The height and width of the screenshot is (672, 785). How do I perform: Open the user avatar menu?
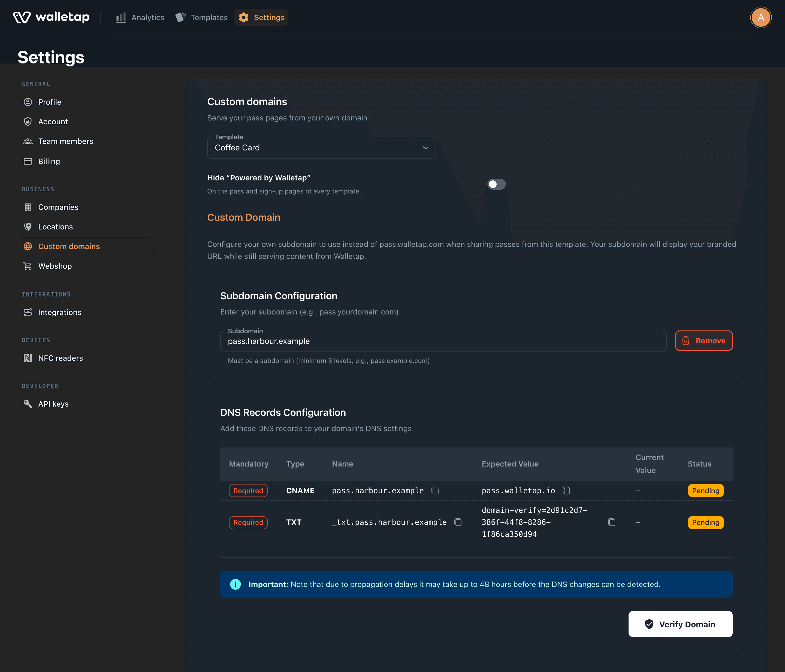(760, 17)
